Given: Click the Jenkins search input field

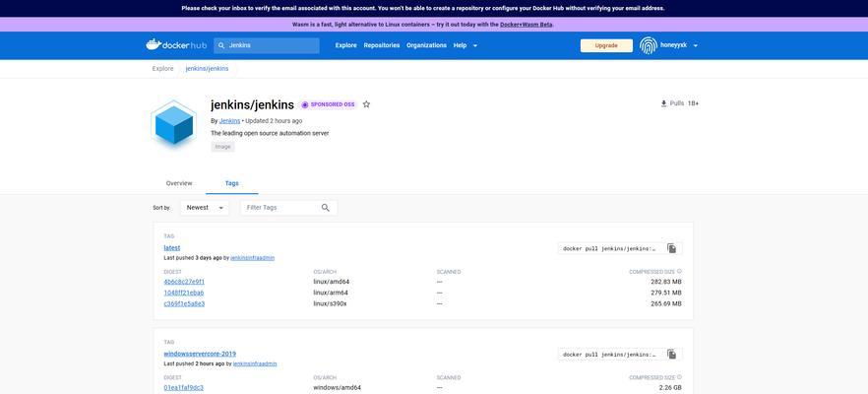Looking at the screenshot, I should click(267, 45).
